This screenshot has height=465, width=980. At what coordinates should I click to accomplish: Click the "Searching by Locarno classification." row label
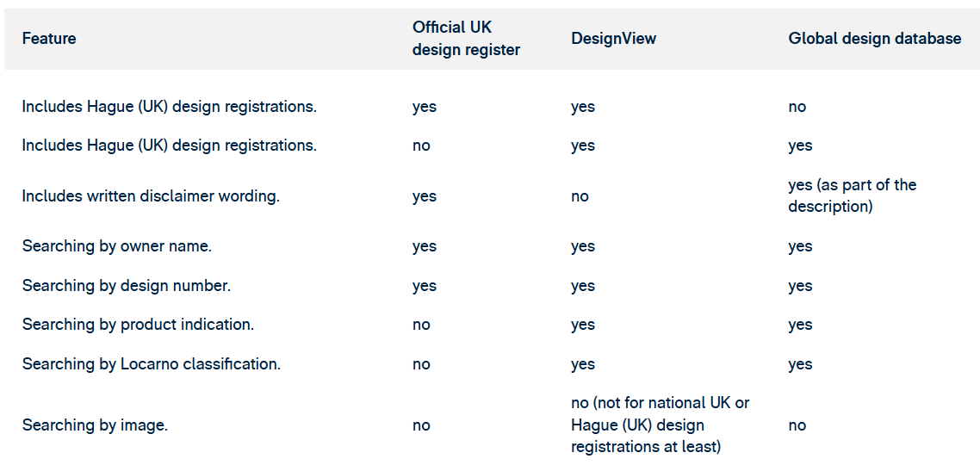click(152, 364)
